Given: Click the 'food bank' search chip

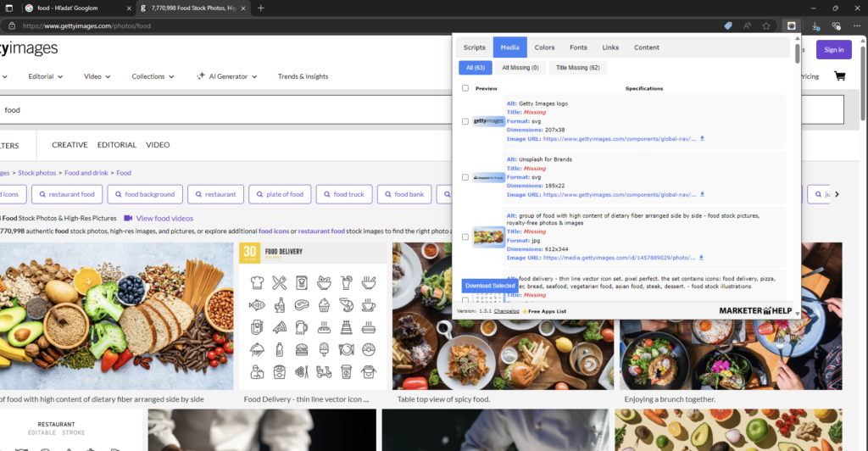Looking at the screenshot, I should tap(404, 194).
